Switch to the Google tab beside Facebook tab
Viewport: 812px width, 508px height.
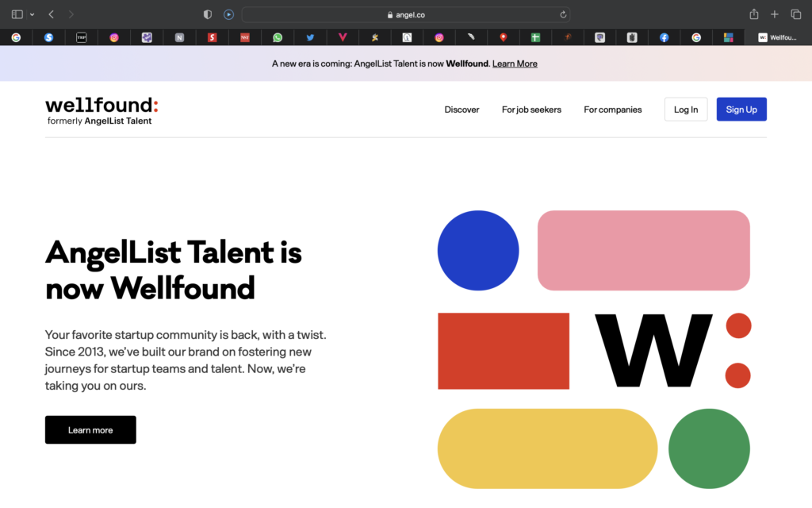tap(696, 37)
